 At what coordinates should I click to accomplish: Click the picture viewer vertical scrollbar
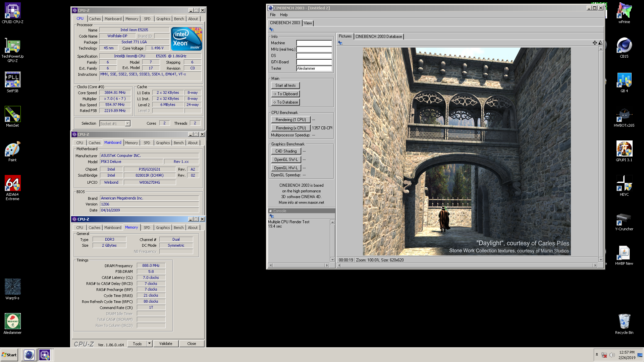click(601, 154)
